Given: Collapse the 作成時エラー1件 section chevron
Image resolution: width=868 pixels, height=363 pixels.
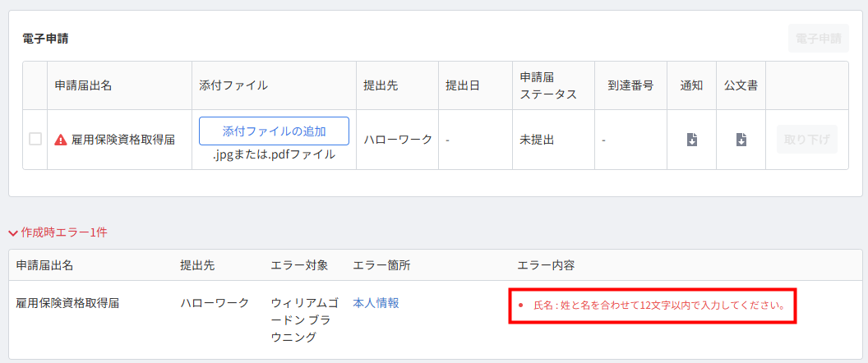Looking at the screenshot, I should coord(13,232).
